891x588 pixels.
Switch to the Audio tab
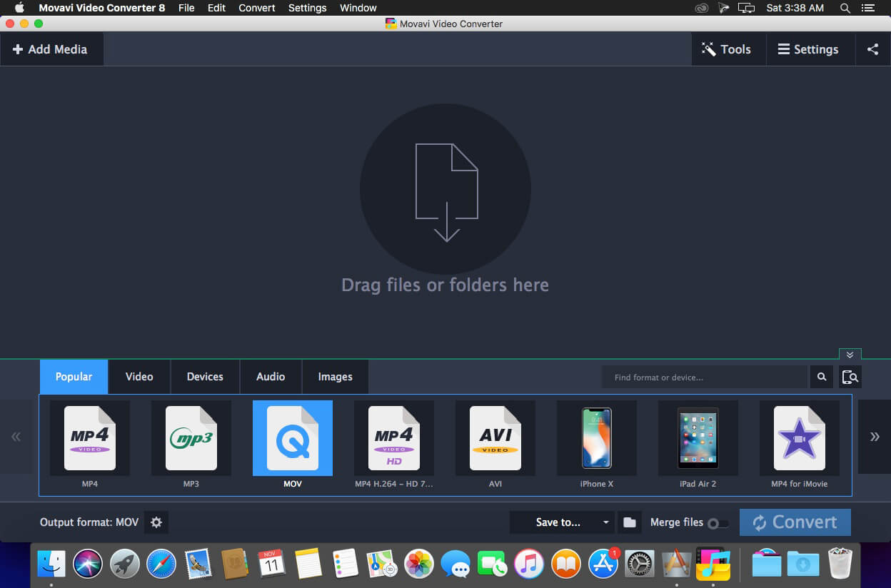coord(271,377)
